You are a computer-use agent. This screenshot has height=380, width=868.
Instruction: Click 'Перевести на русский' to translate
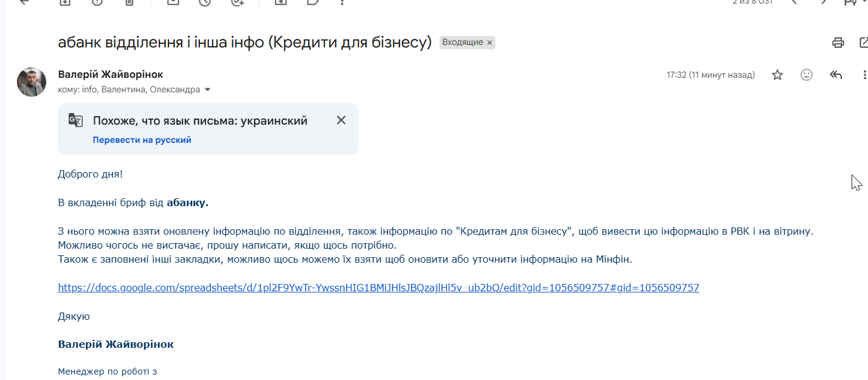(142, 140)
